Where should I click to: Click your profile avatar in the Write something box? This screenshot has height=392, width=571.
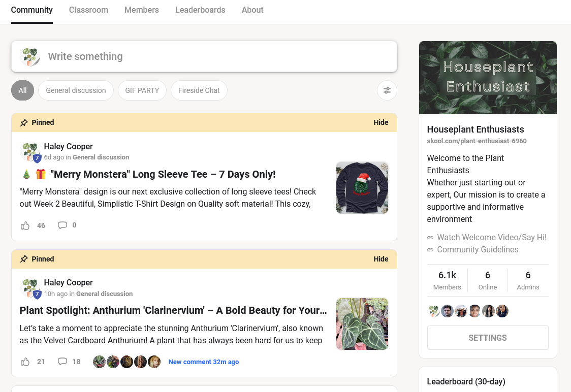coord(30,57)
